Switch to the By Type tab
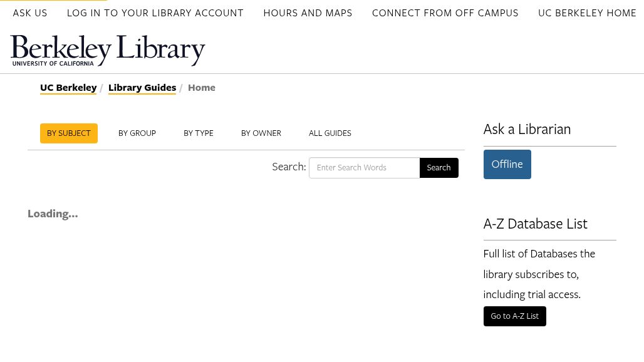Screen dimensions: 644x362 [199, 133]
